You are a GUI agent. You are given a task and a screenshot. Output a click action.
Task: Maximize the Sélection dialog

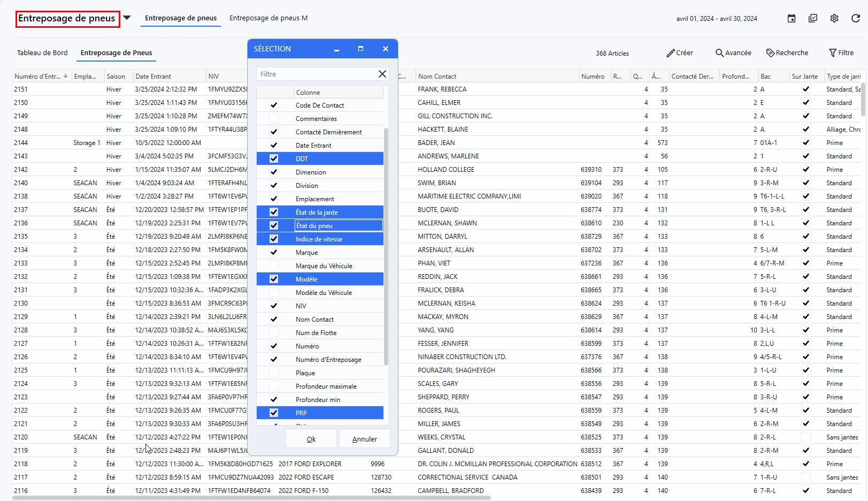360,49
